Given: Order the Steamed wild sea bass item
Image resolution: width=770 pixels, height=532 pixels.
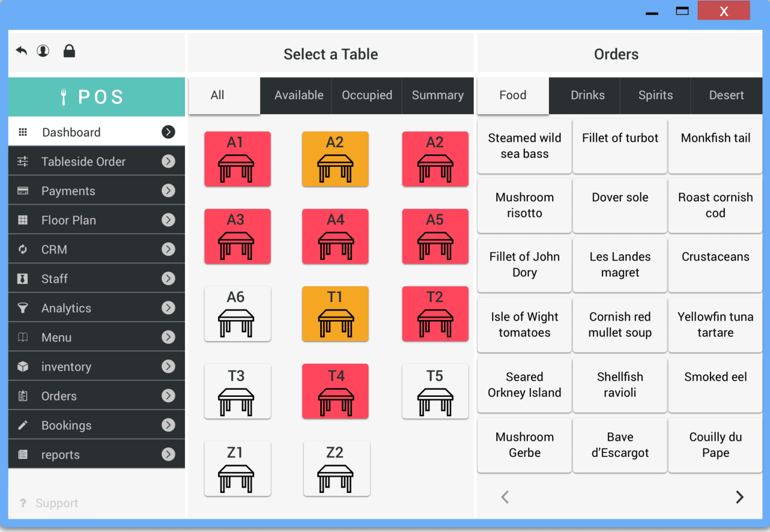Looking at the screenshot, I should pyautogui.click(x=524, y=146).
